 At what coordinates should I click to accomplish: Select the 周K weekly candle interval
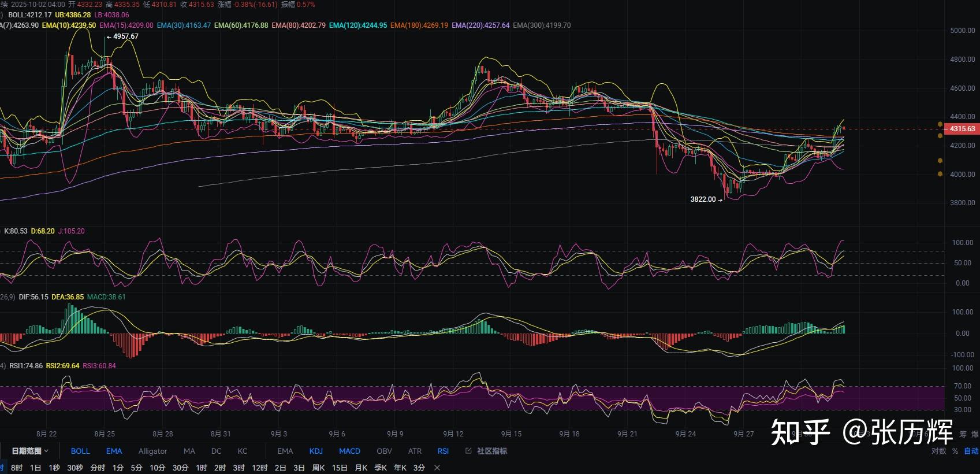click(318, 468)
